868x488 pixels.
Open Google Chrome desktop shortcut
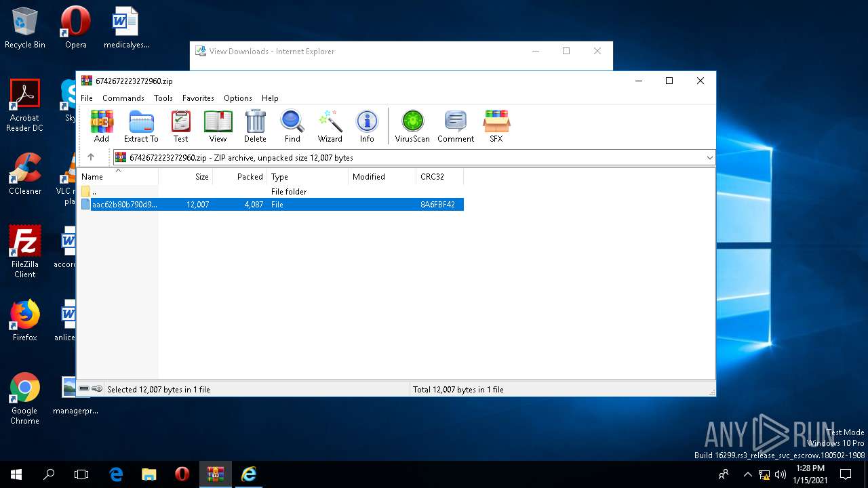click(x=25, y=398)
